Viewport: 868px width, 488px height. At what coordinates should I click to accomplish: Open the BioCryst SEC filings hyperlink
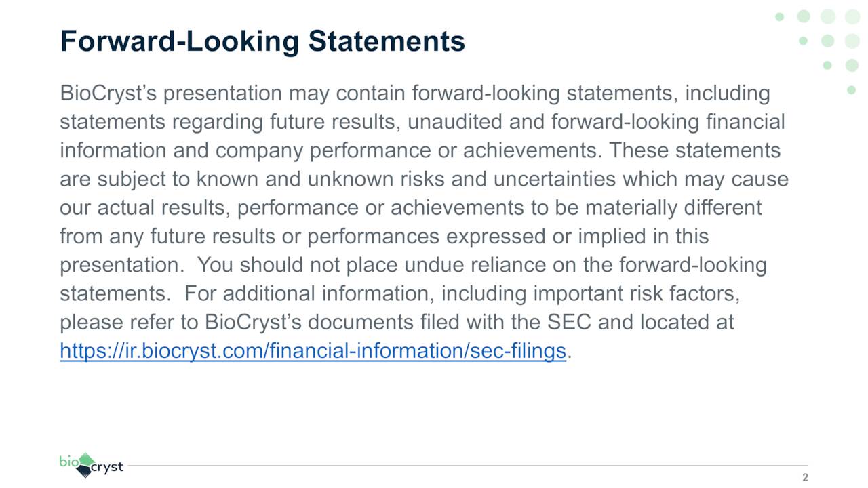313,351
